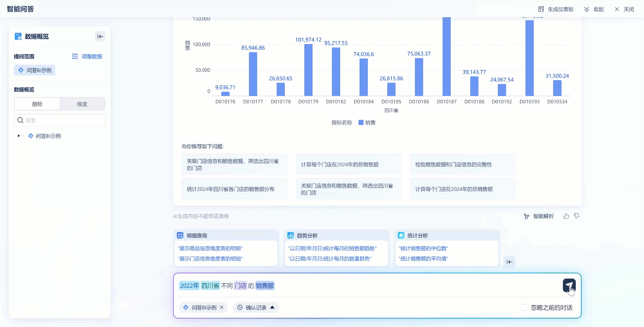This screenshot has width=644, height=327.
Task: Click 收起 to collapse the window
Action: click(x=594, y=9)
